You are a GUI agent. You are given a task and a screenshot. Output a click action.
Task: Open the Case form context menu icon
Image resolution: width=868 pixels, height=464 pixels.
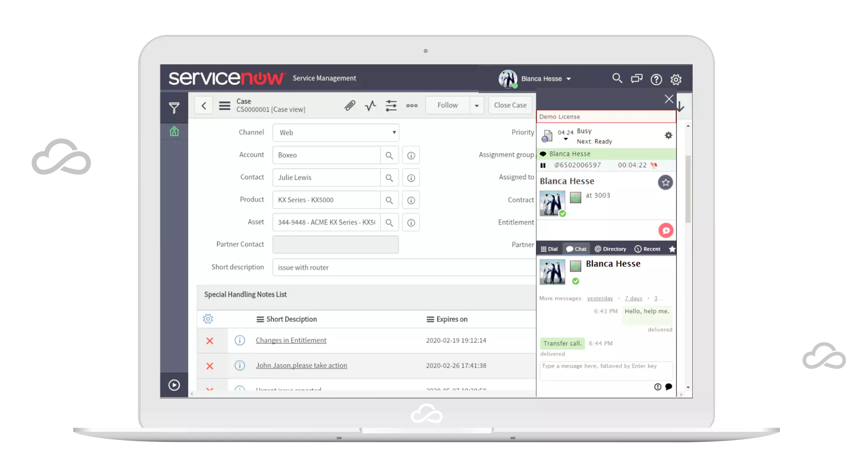[x=225, y=105]
